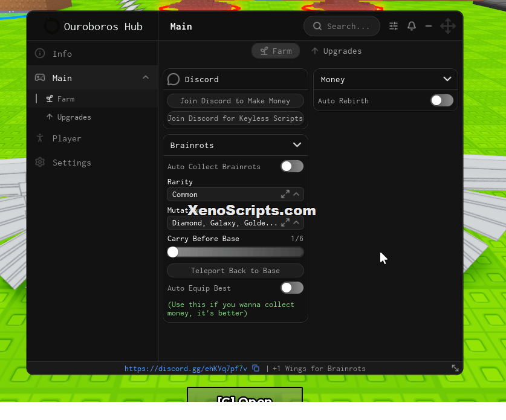Viewport: 506px width, 420px height.
Task: Open the Settings sidebar section
Action: pos(92,163)
